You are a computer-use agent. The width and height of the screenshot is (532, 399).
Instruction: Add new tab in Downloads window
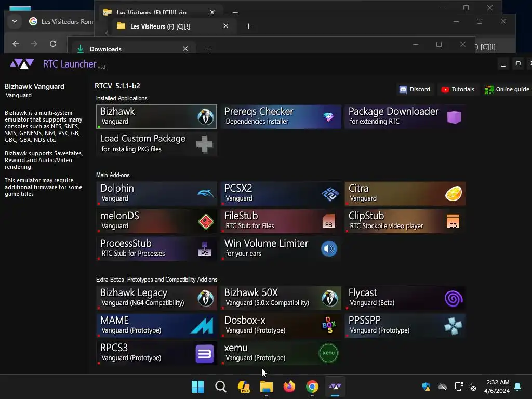click(x=208, y=49)
